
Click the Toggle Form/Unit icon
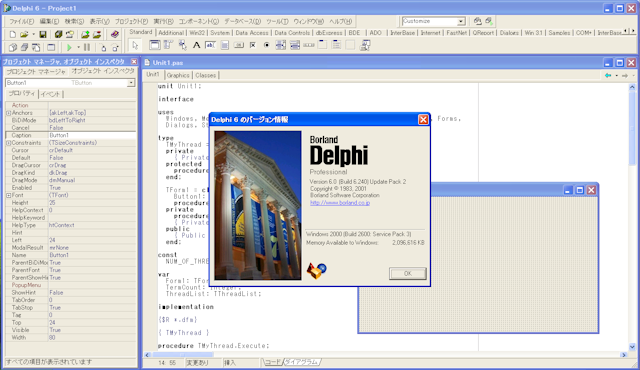click(x=36, y=47)
